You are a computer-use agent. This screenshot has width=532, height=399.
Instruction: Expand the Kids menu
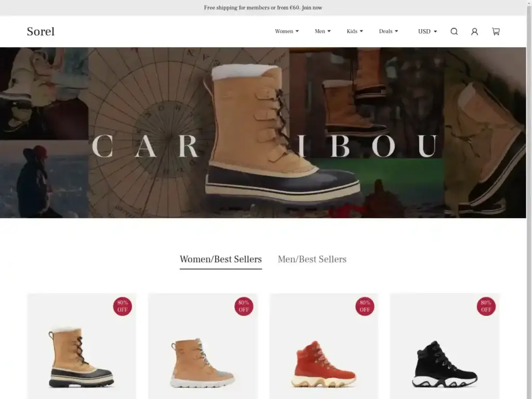(x=354, y=31)
